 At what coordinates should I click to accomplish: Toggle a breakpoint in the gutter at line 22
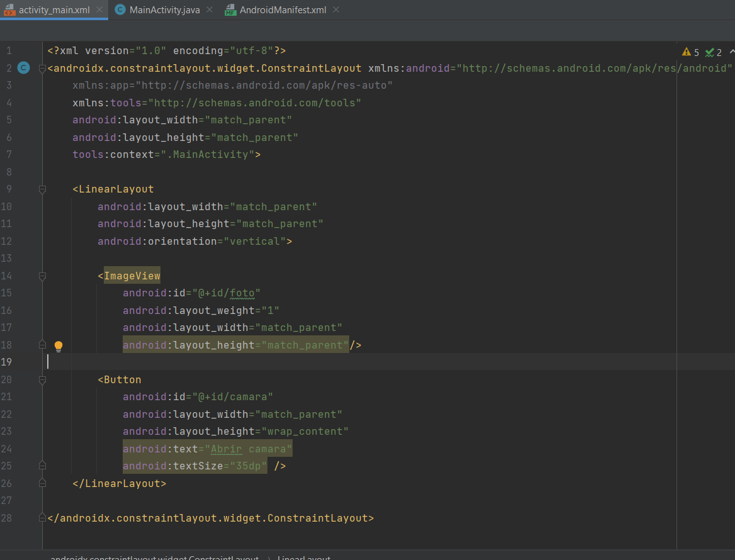pyautogui.click(x=31, y=413)
